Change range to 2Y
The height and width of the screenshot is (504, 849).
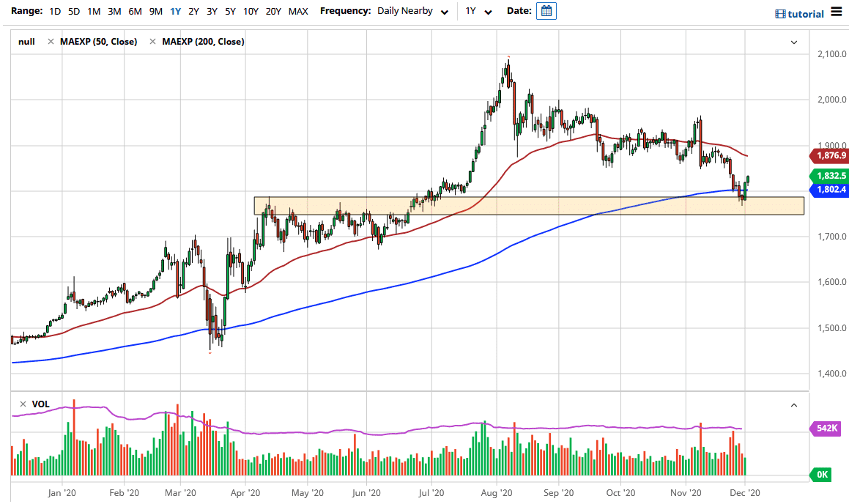coord(193,11)
